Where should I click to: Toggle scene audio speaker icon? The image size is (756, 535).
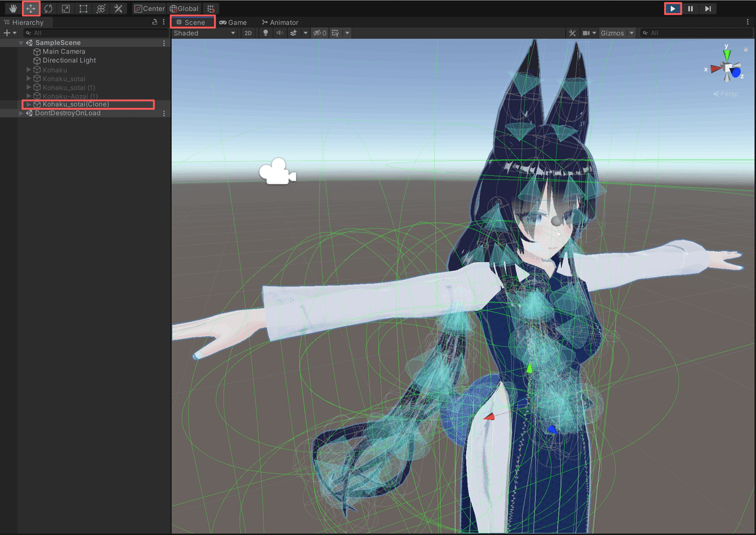pos(279,33)
